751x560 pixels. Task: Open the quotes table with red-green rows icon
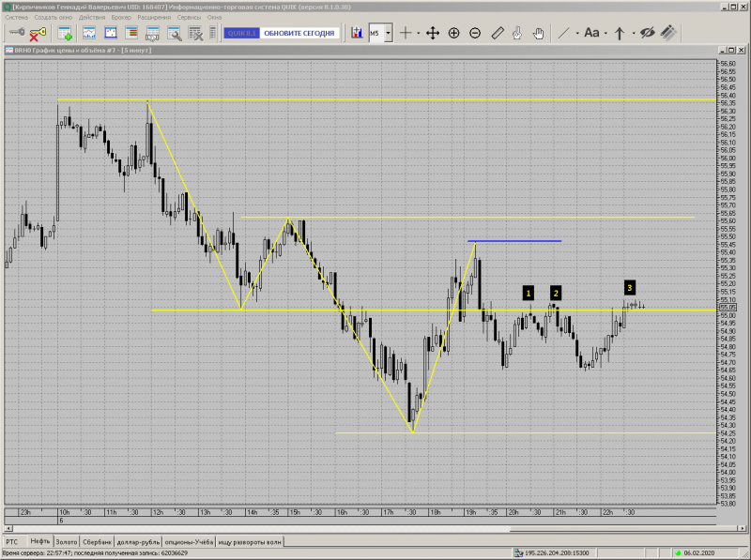pyautogui.click(x=131, y=33)
